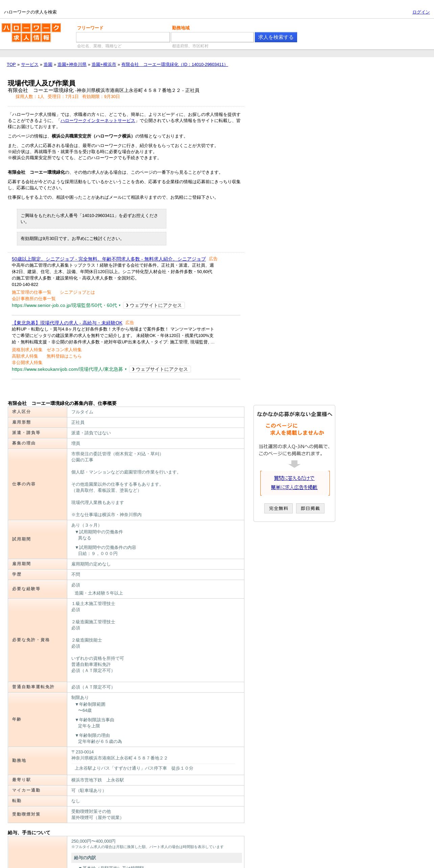Open 非公開求人特集 ad sitelink
The image size is (434, 868).
click(27, 363)
